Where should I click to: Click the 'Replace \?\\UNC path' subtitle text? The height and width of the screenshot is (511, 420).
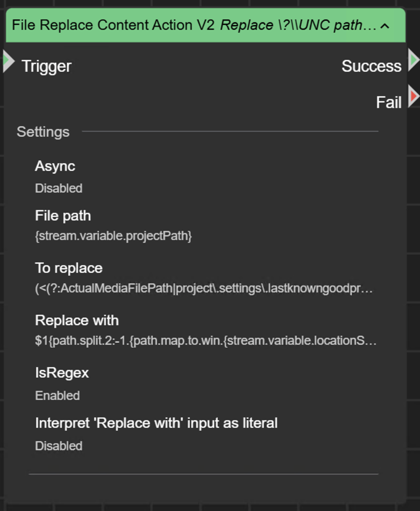coord(298,25)
